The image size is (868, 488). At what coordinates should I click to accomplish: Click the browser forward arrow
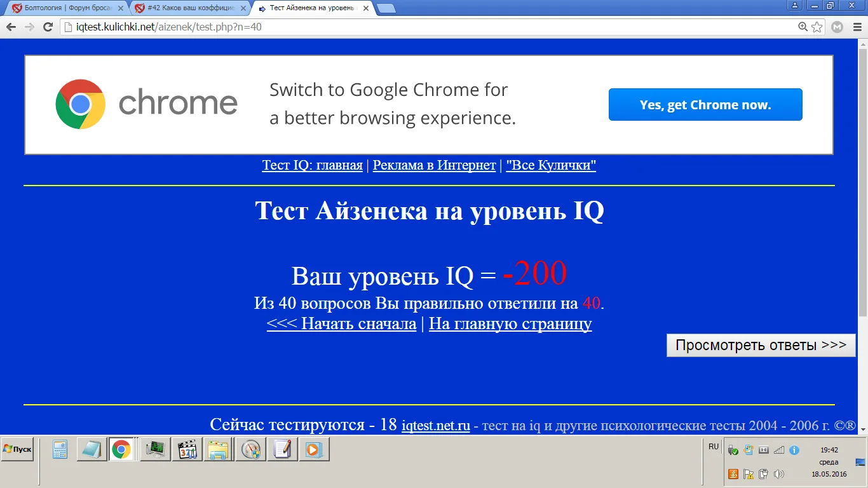pos(29,27)
